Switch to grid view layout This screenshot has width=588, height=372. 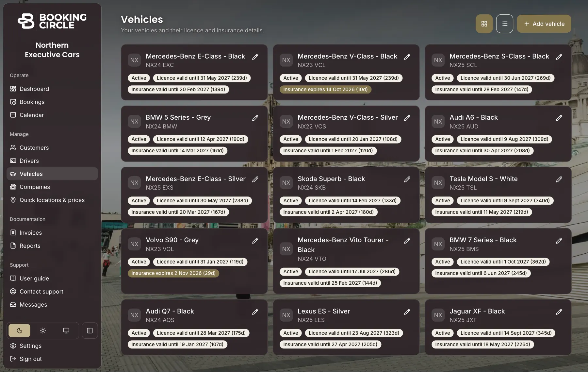[484, 24]
